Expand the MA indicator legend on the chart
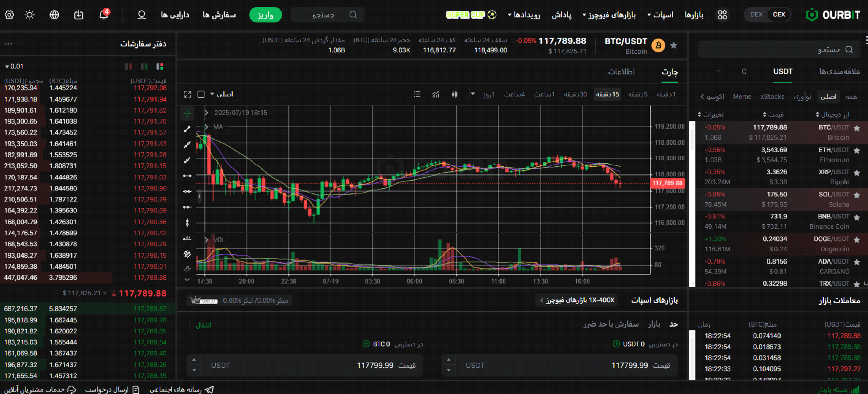This screenshot has height=394, width=868. coord(206,127)
